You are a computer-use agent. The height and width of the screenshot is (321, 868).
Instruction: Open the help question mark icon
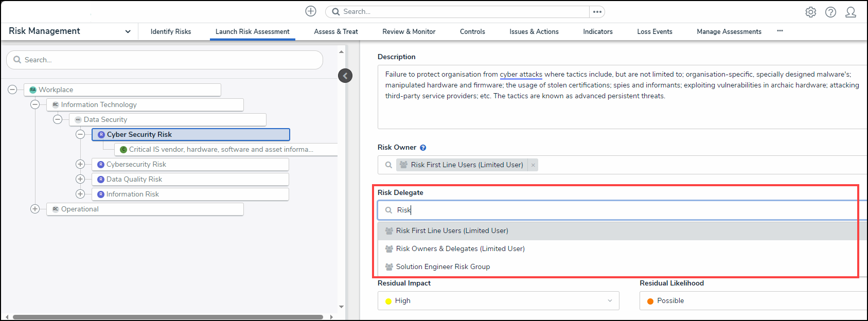tap(830, 12)
